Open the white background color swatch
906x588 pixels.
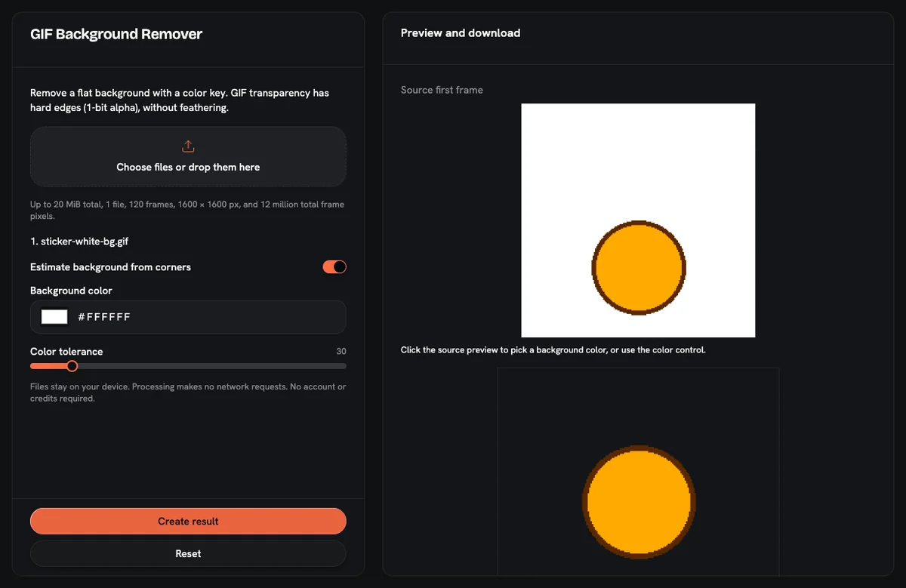(54, 317)
